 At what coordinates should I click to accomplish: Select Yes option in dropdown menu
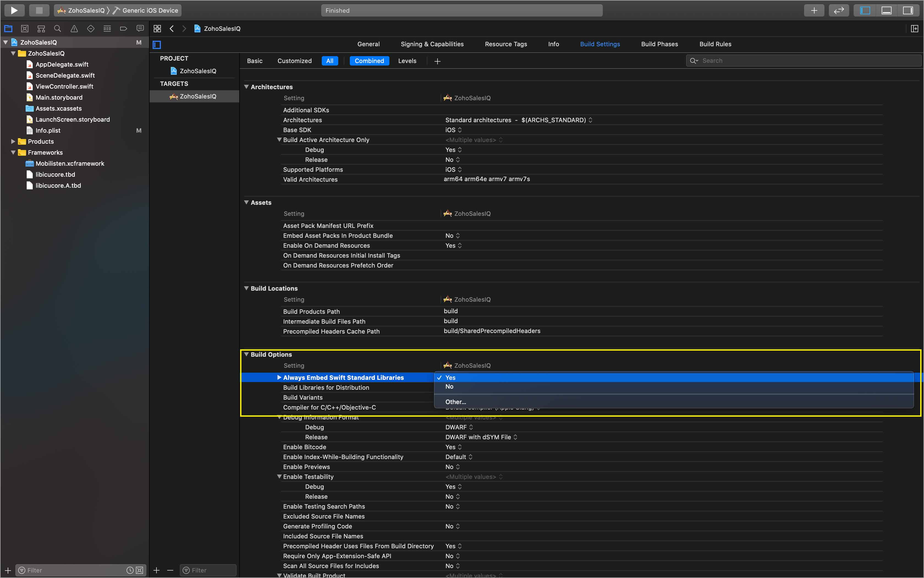(x=674, y=377)
